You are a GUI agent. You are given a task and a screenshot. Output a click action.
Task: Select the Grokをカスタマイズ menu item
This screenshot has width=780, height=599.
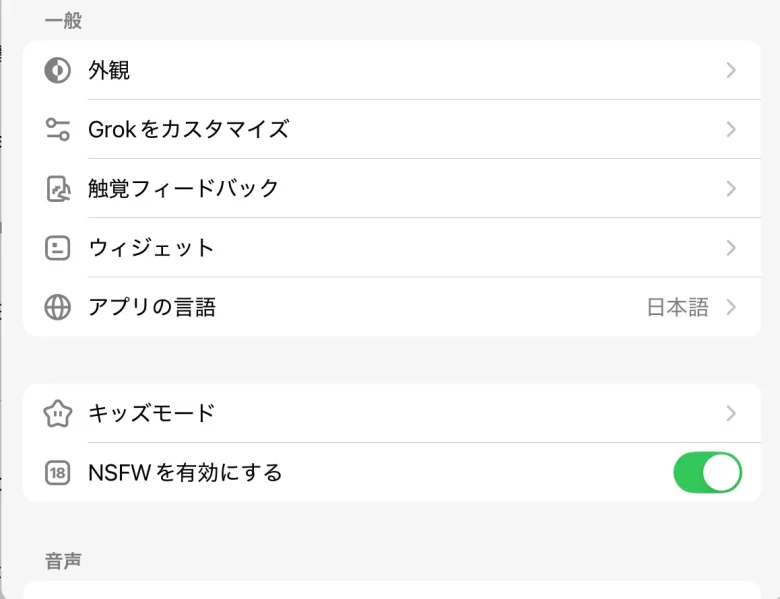tap(188, 129)
